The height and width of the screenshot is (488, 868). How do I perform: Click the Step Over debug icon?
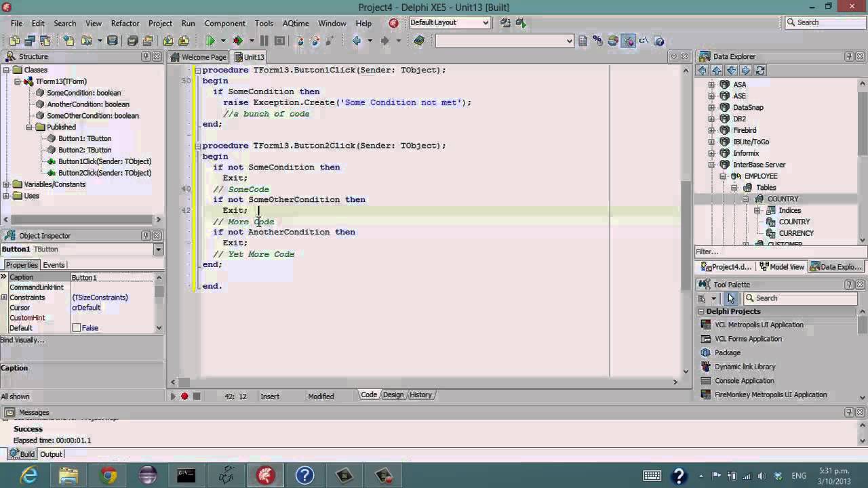point(315,41)
